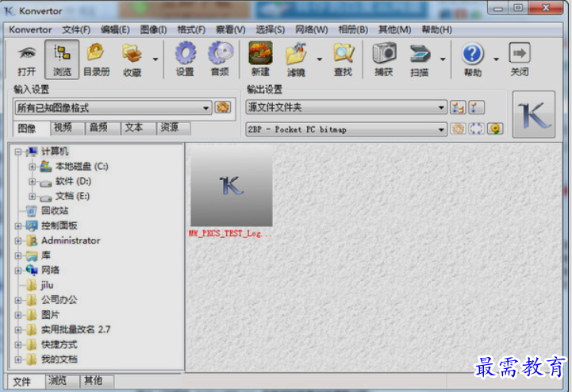Select the Administrator folder
This screenshot has width=572, height=392.
[71, 241]
